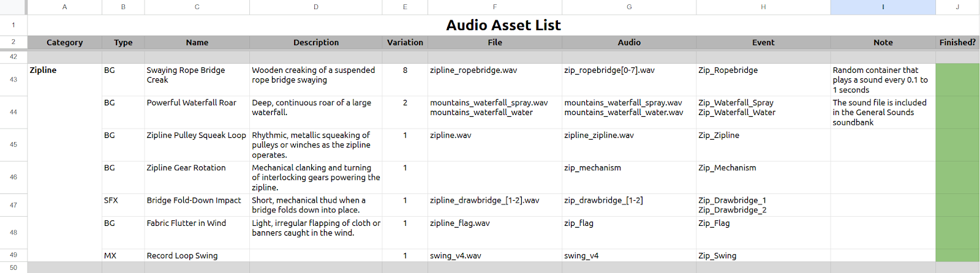Select the column A header
The width and height of the screenshot is (980, 273).
(x=64, y=7)
